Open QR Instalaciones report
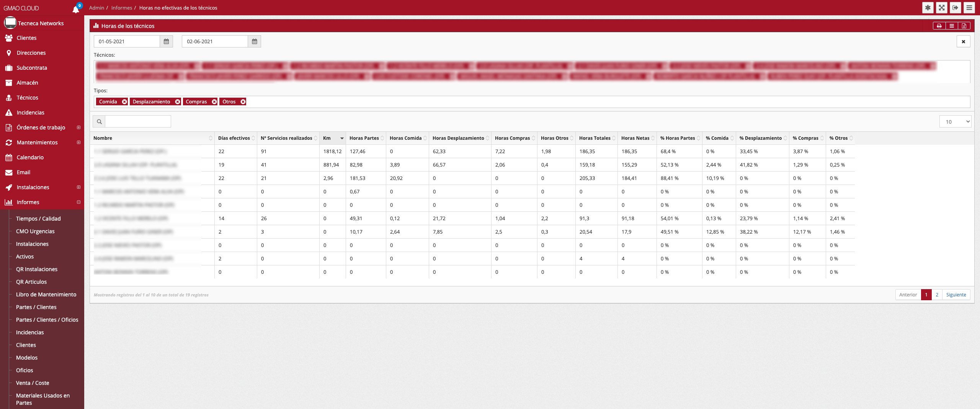This screenshot has width=980, height=409. [37, 269]
